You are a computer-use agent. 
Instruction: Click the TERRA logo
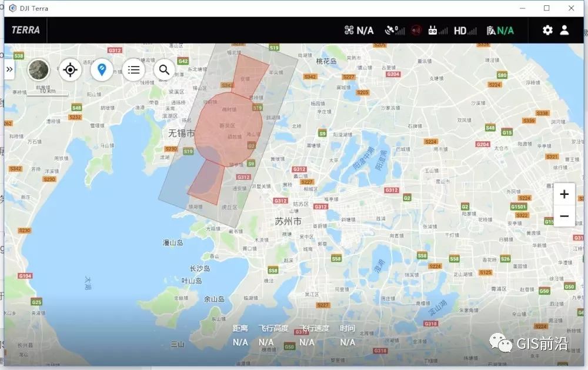click(25, 30)
